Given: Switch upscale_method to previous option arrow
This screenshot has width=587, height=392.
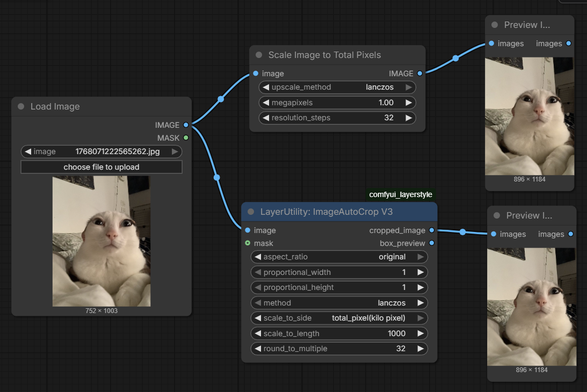Looking at the screenshot, I should (266, 87).
